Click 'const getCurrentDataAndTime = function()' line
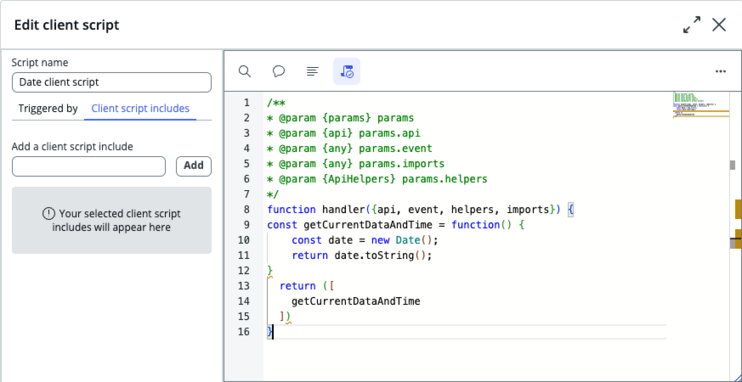Viewport: 742px width, 382px height. point(396,224)
